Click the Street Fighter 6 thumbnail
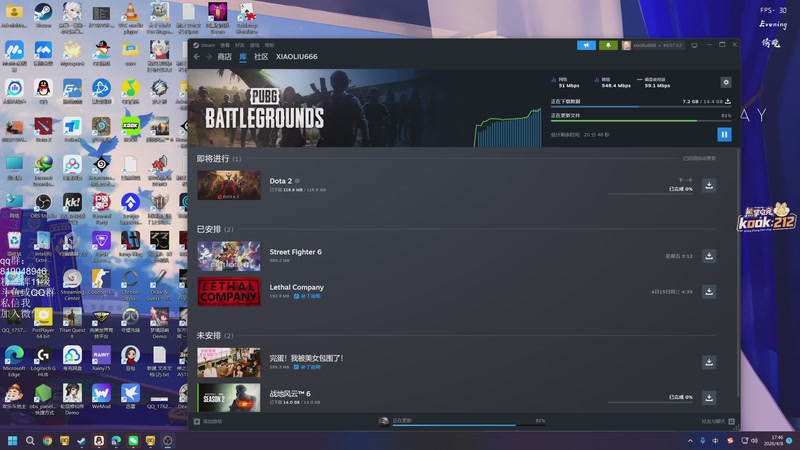 coord(229,256)
